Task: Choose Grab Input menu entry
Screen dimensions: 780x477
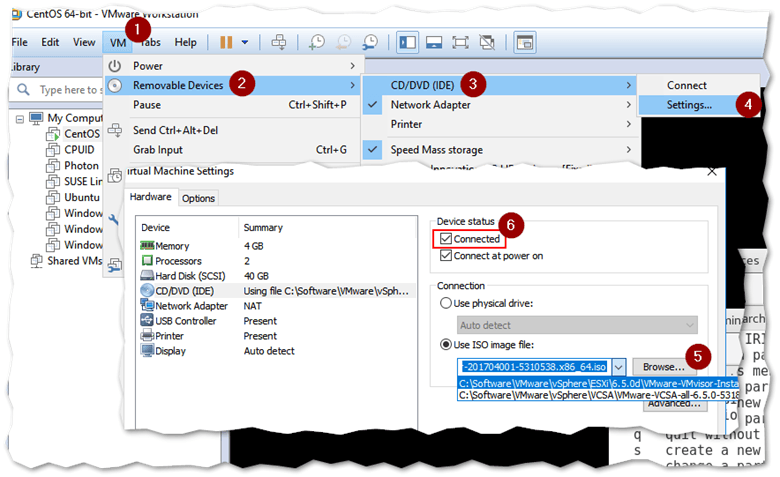Action: (232, 150)
